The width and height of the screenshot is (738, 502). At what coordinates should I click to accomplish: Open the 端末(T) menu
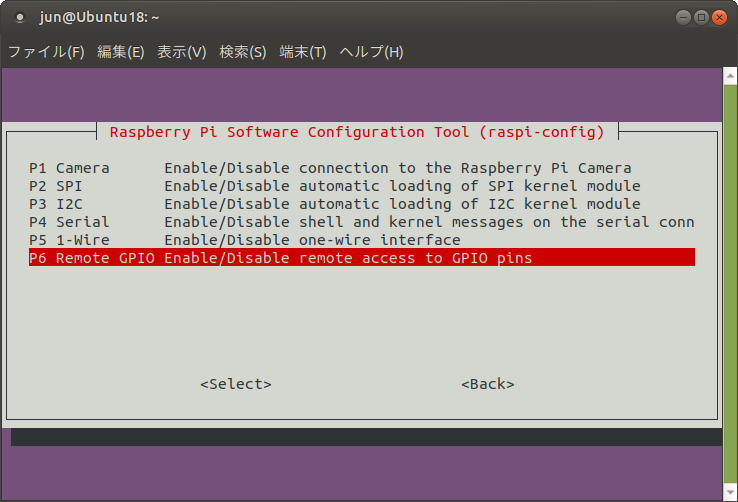click(x=303, y=52)
